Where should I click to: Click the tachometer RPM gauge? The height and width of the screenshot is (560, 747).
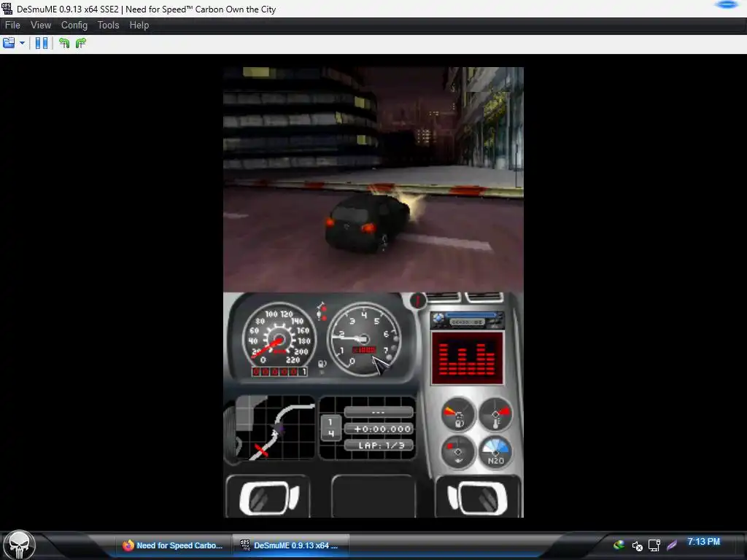[x=365, y=339]
